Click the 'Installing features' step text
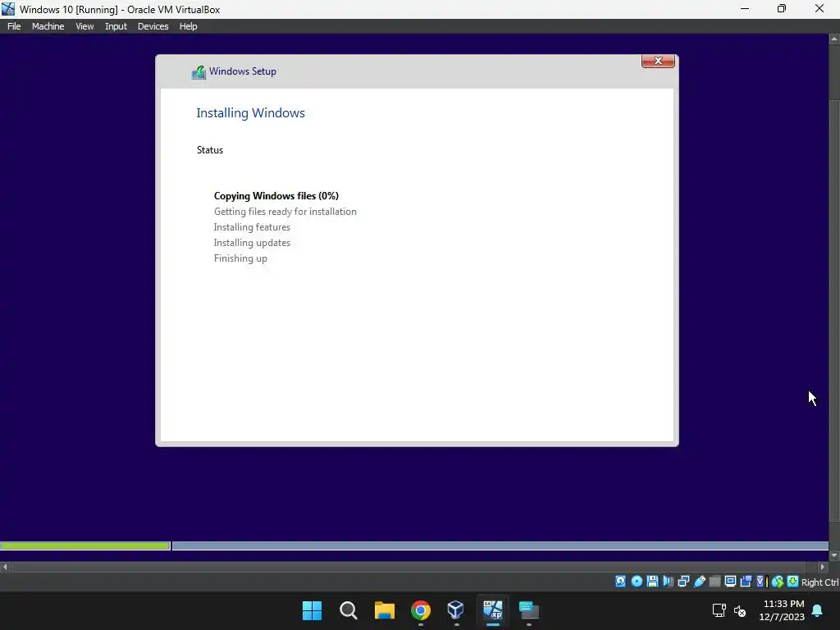This screenshot has height=630, width=840. (x=252, y=227)
